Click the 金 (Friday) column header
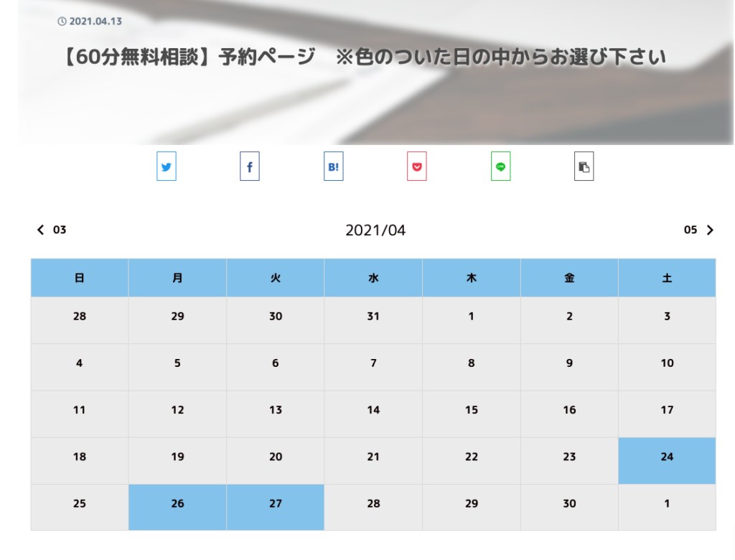The width and height of the screenshot is (735, 560). pos(569,278)
